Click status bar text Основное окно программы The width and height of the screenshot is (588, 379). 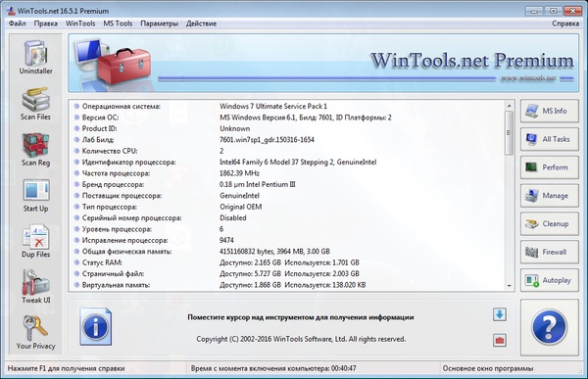pos(488,368)
